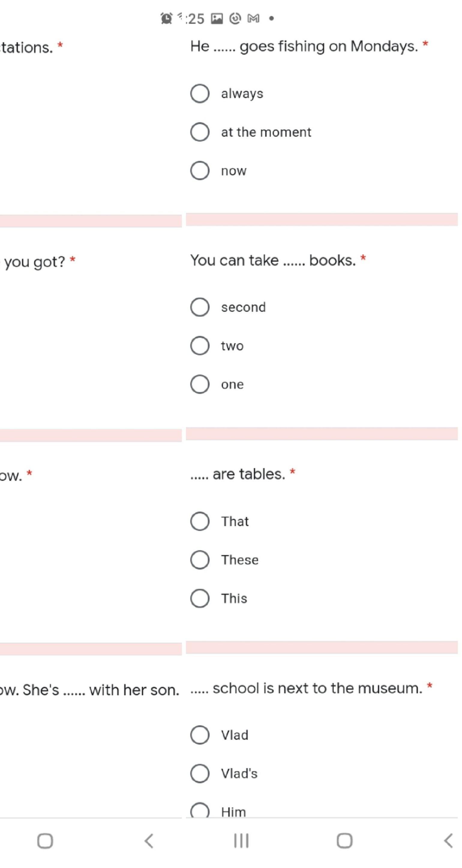Select 'That' for the tables question
Image resolution: width=462 pixels, height=868 pixels.
point(200,521)
